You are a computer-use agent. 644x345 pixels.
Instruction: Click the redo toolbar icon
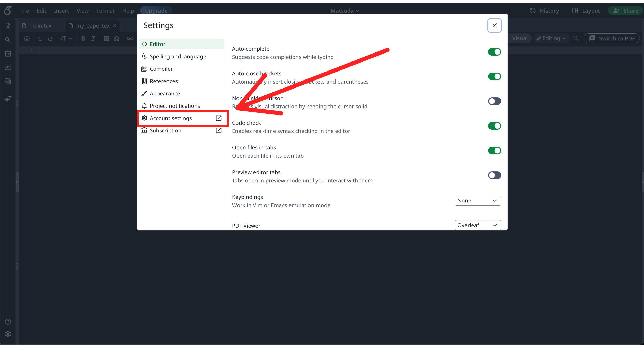coord(50,39)
